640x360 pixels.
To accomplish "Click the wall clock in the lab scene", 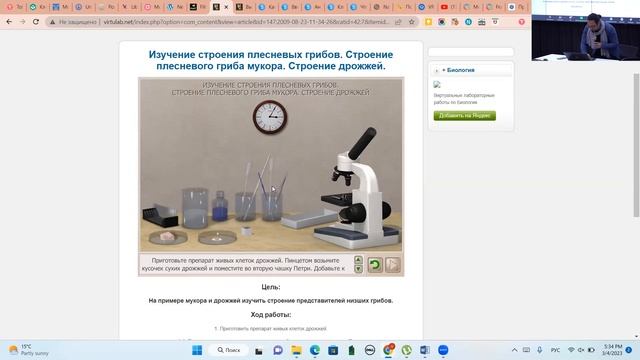I will 269,117.
